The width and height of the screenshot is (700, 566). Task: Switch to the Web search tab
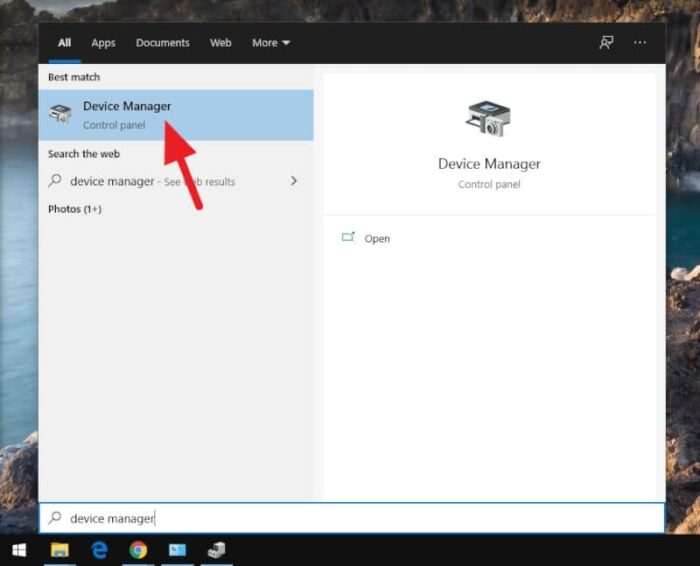[221, 43]
